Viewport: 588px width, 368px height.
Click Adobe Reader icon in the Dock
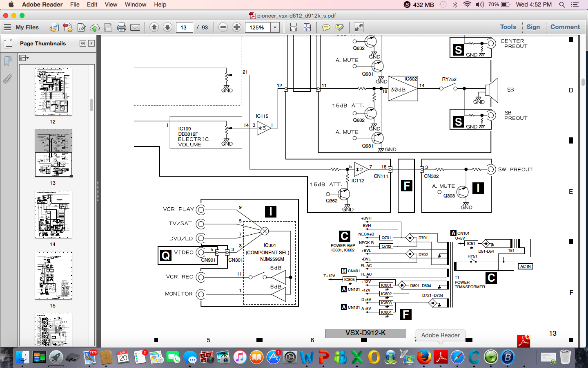click(441, 357)
